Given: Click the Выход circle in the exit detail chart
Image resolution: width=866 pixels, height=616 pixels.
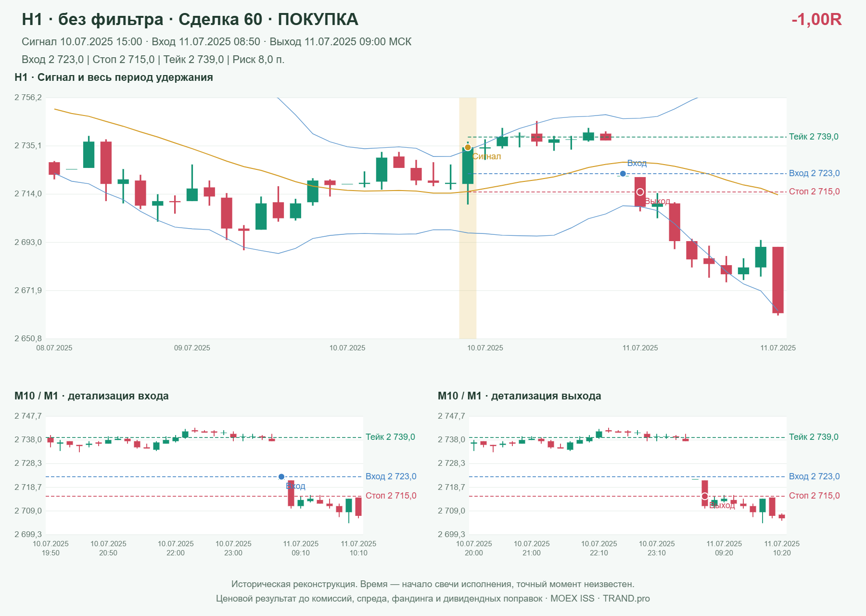Looking at the screenshot, I should tap(705, 496).
